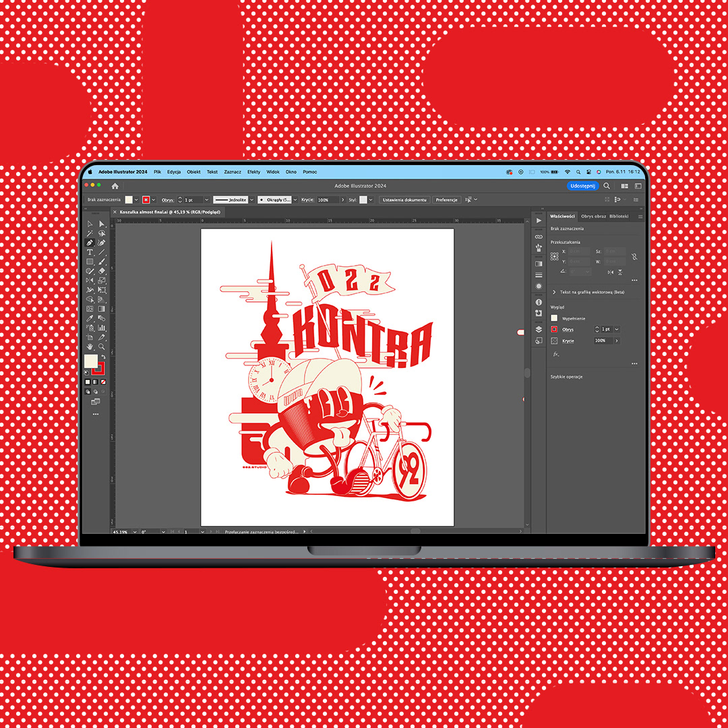This screenshot has width=728, height=728.
Task: Select the Pen tool
Action: 90,243
